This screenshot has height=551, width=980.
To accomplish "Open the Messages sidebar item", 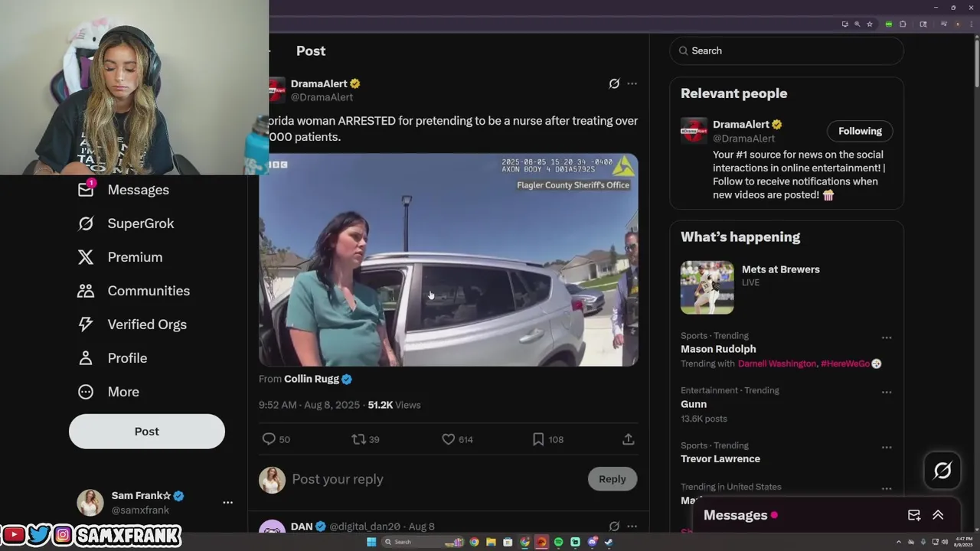I will 123,190.
